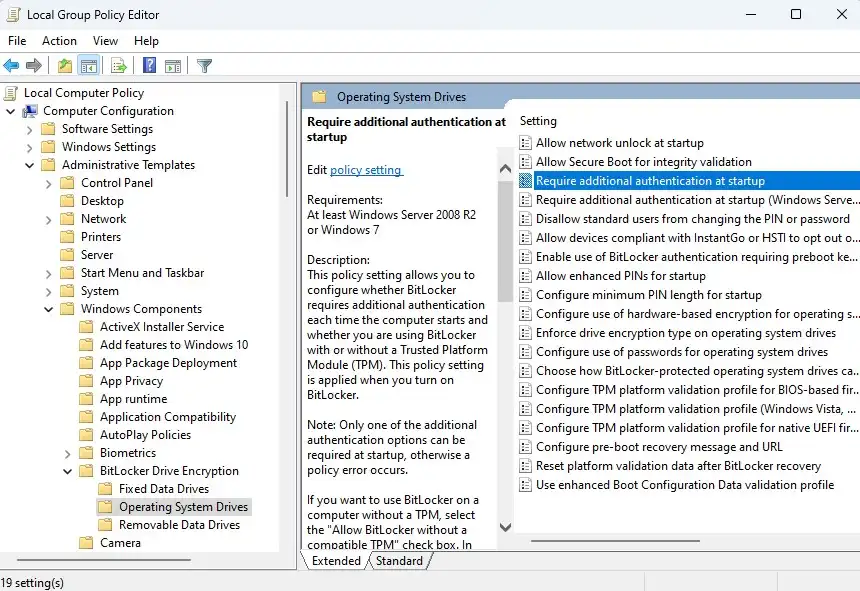Select the Application Compatibility tree item
Image resolution: width=860 pixels, height=591 pixels.
[x=168, y=417]
